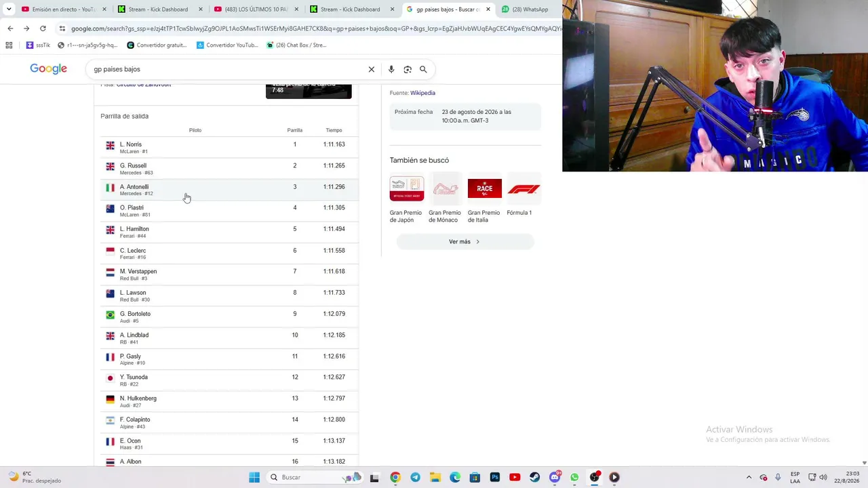Open Microsoft Edge from the taskbar
868x488 pixels.
(x=455, y=477)
